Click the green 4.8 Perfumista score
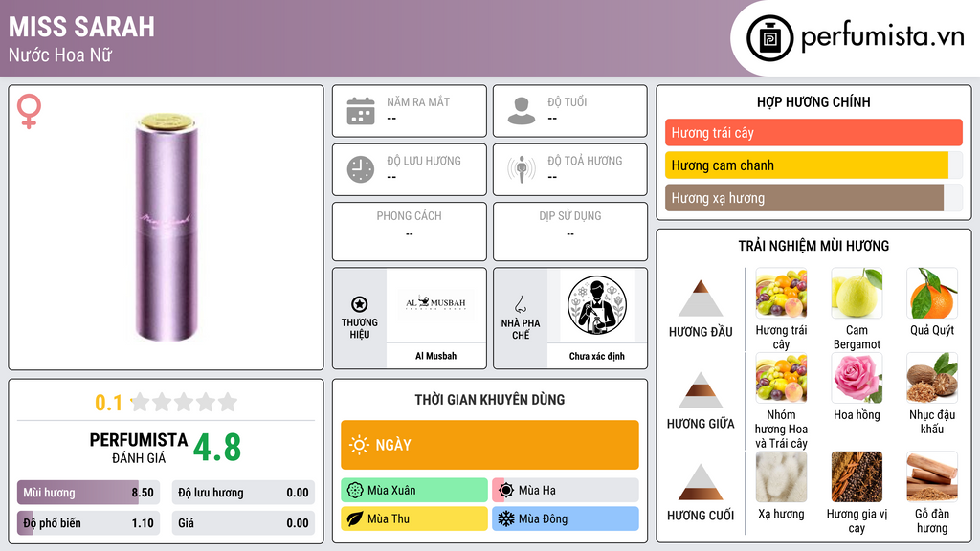Screen dimensions: 980x551 [217, 448]
